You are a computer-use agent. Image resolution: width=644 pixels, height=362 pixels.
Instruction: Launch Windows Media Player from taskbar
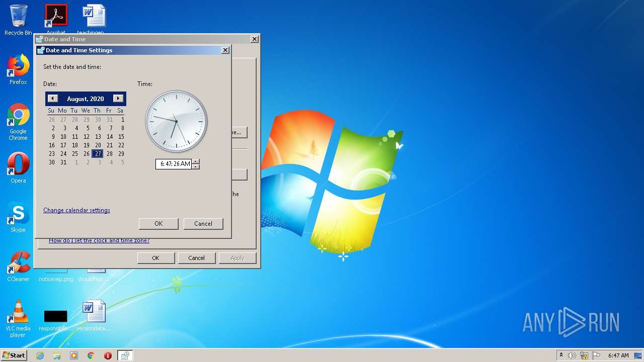[x=74, y=355]
